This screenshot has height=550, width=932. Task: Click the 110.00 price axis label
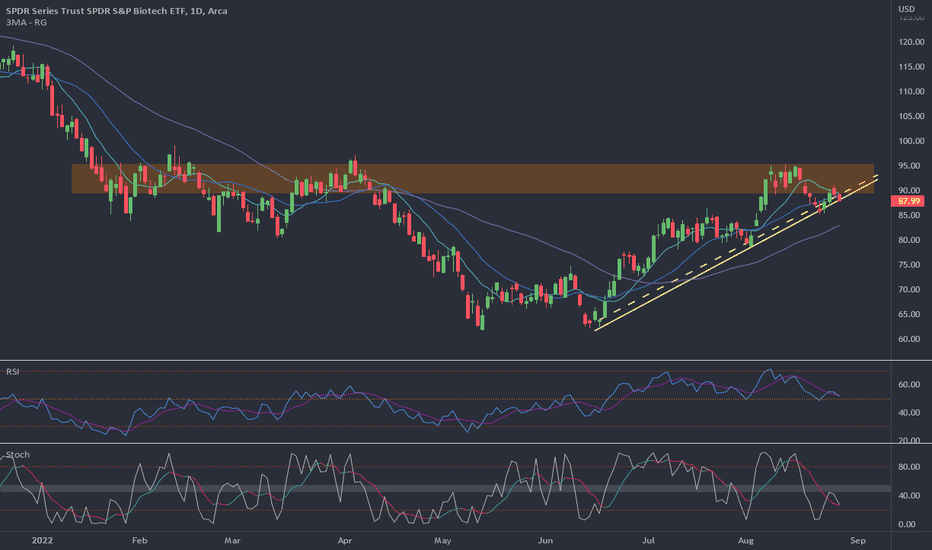click(911, 92)
